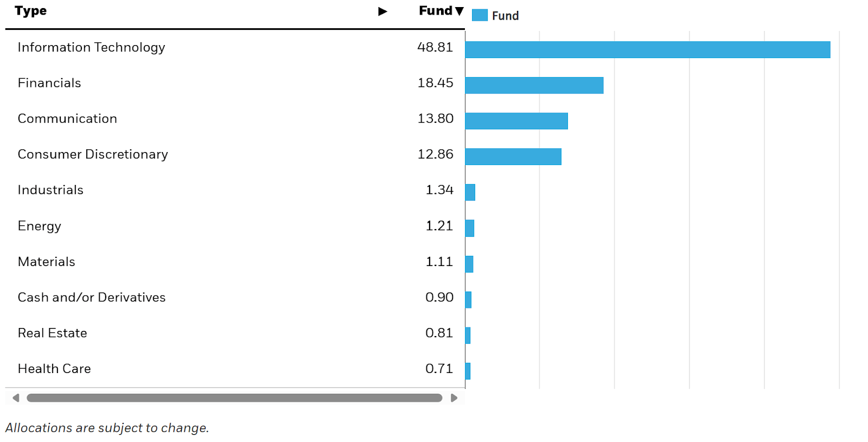Collapse the Cash and/or Derivatives row
This screenshot has width=868, height=442.
pyautogui.click(x=91, y=297)
